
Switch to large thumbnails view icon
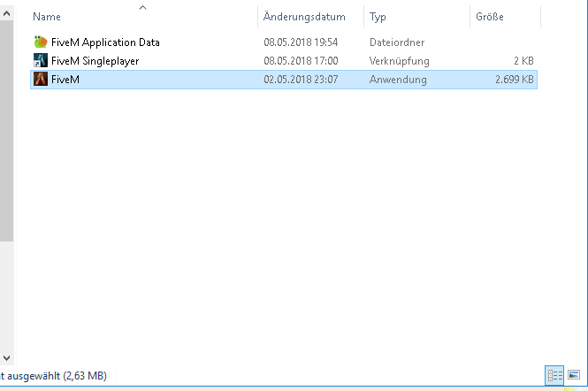click(574, 375)
